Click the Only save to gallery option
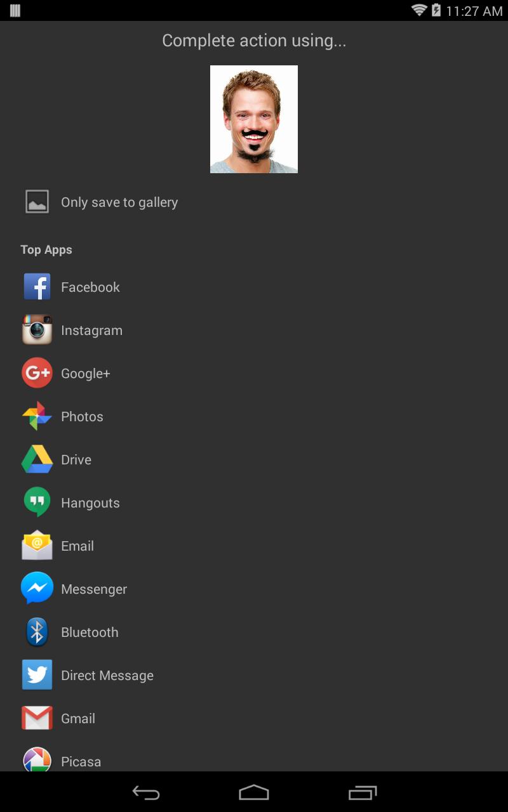The height and width of the screenshot is (812, 508). pos(119,202)
